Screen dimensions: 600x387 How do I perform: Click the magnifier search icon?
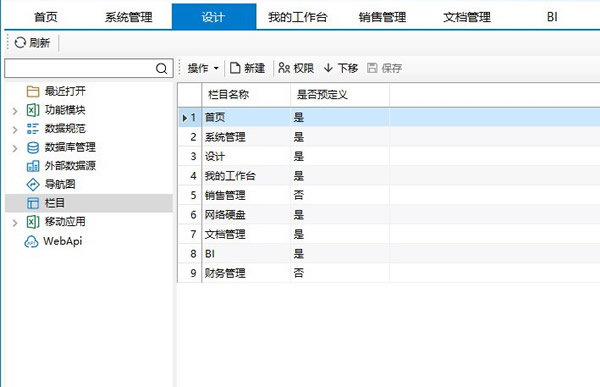(x=161, y=69)
